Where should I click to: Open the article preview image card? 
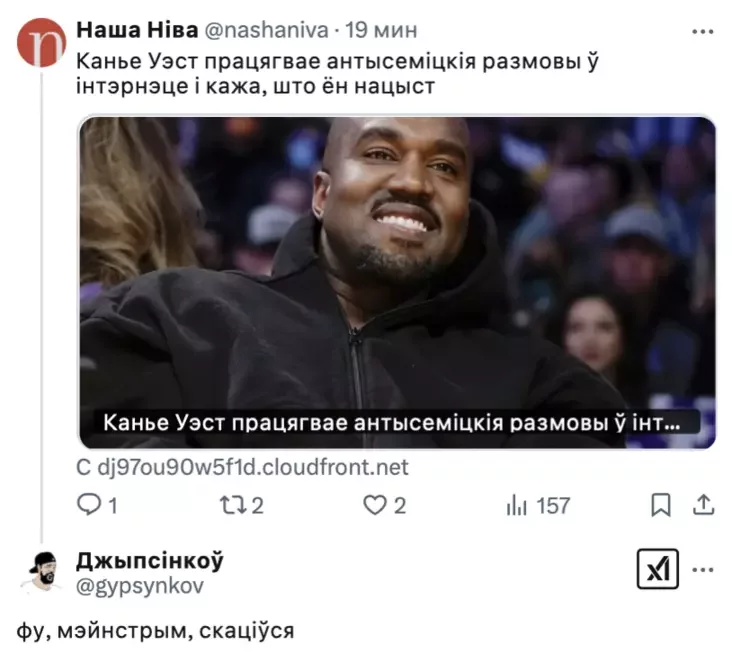coord(397,282)
